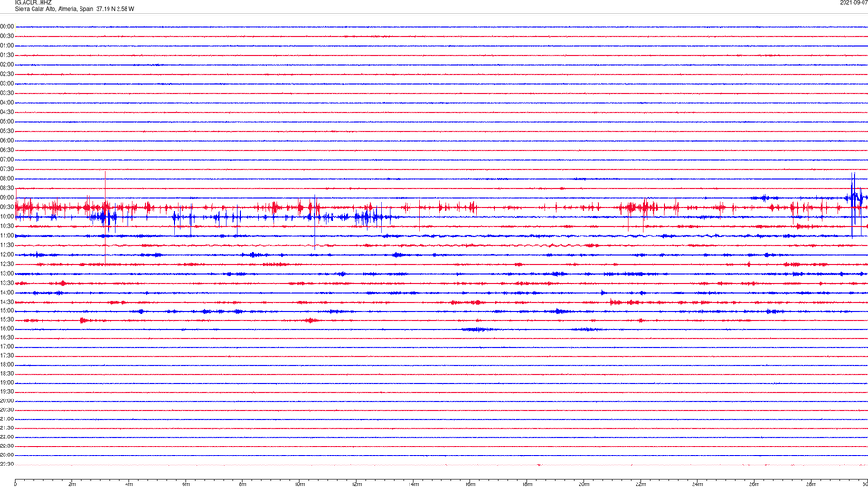This screenshot has width=868, height=488.
Task: Click the 18:00 trace label
Action: 6,365
